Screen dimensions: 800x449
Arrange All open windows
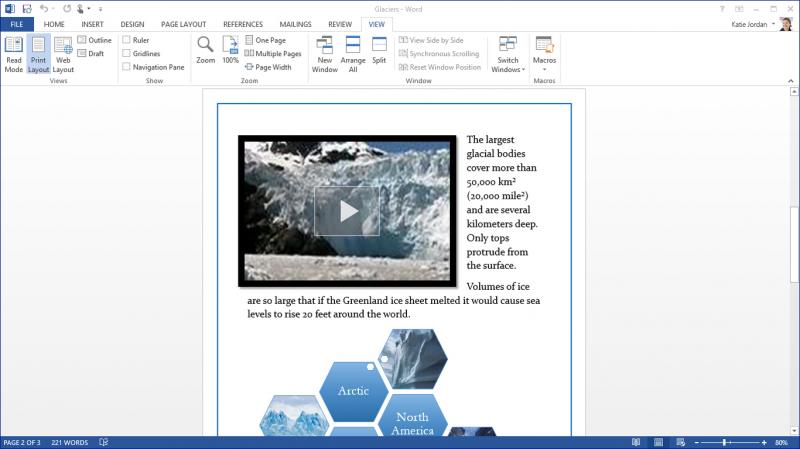[353, 54]
